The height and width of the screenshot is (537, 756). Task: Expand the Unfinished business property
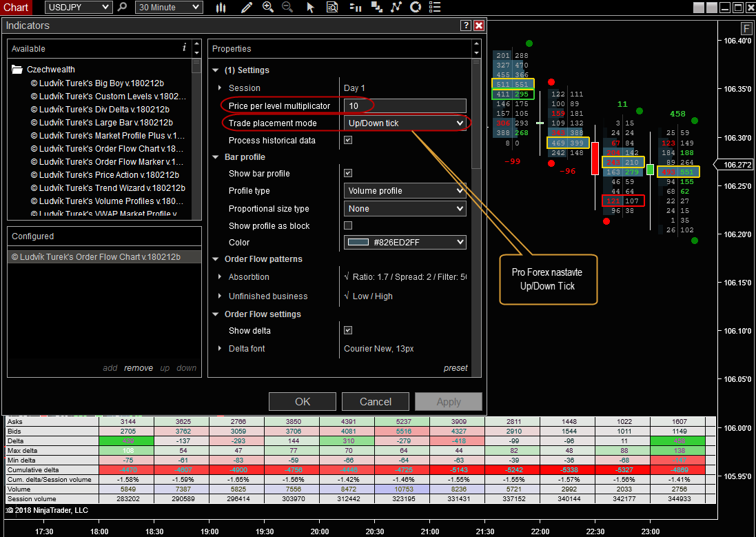[220, 296]
